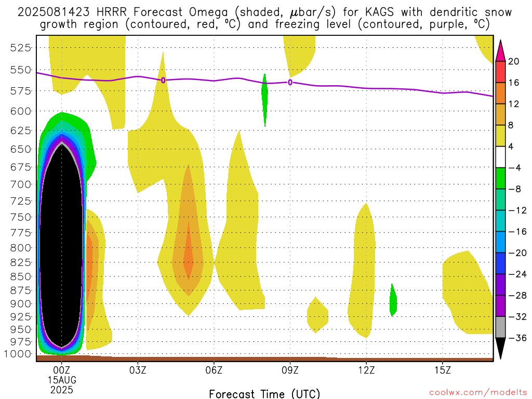Click the black omega core at 00Z
Screen dimensions: 532x399
click(61, 246)
